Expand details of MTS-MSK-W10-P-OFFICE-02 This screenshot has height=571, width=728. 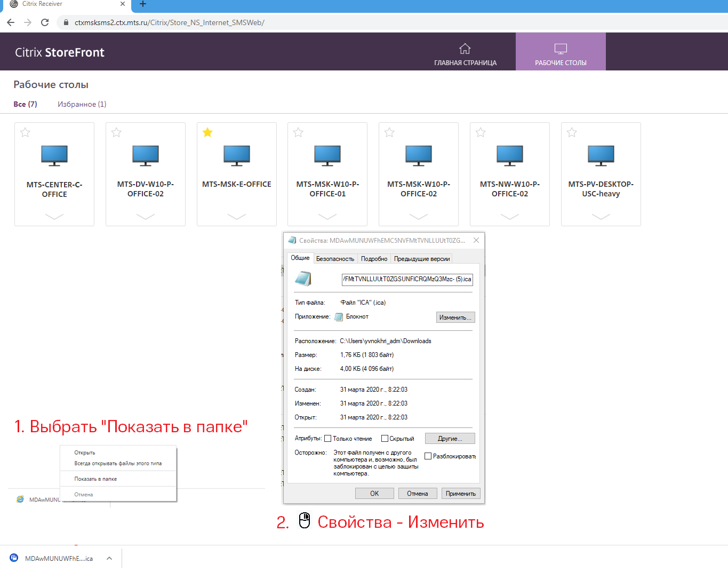click(419, 217)
